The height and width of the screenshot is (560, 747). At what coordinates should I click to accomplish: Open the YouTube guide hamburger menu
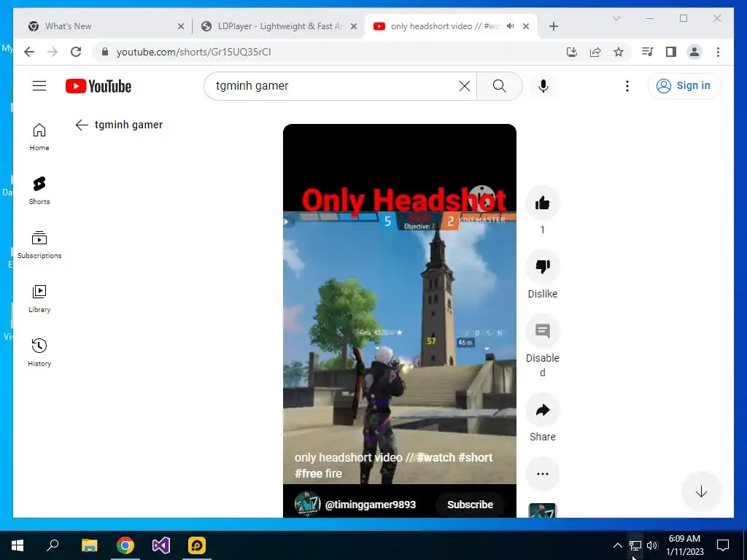[x=39, y=86]
